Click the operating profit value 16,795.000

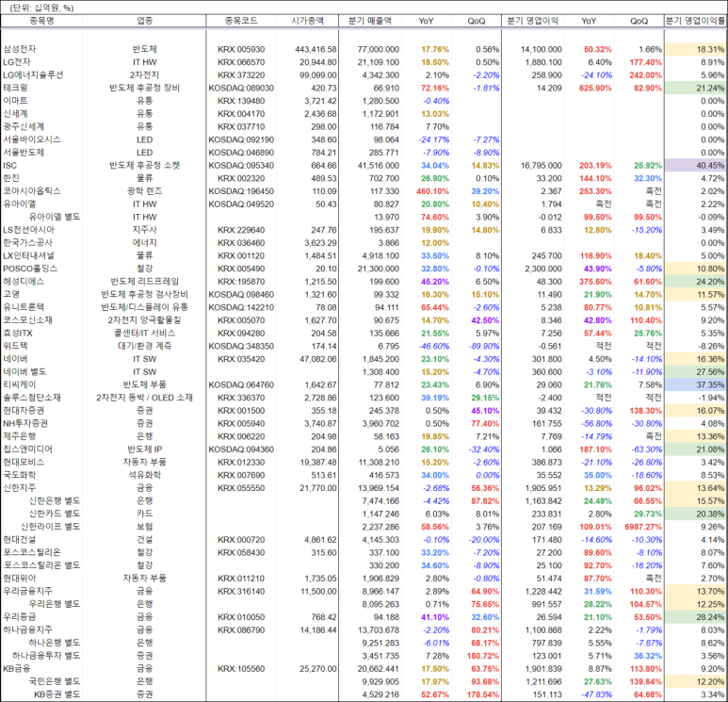[541, 166]
